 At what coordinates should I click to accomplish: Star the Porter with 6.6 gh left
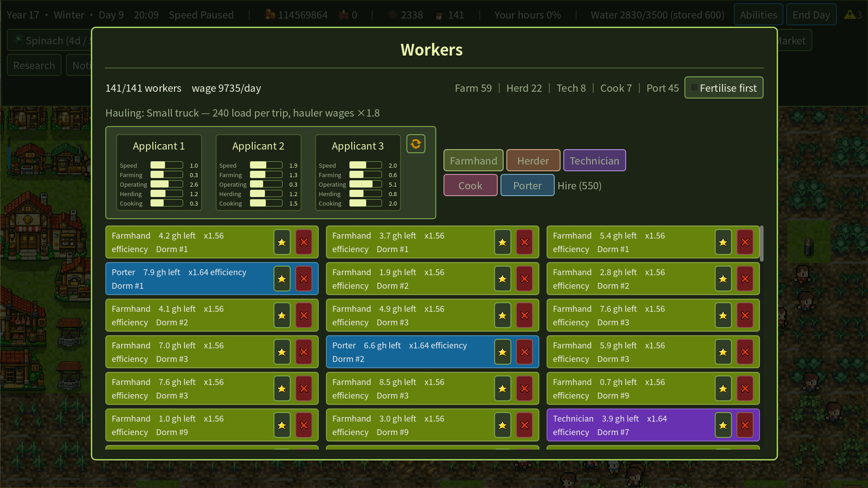pos(502,352)
